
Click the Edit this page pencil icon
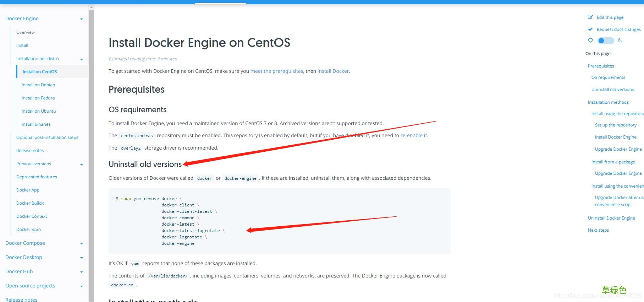(590, 17)
